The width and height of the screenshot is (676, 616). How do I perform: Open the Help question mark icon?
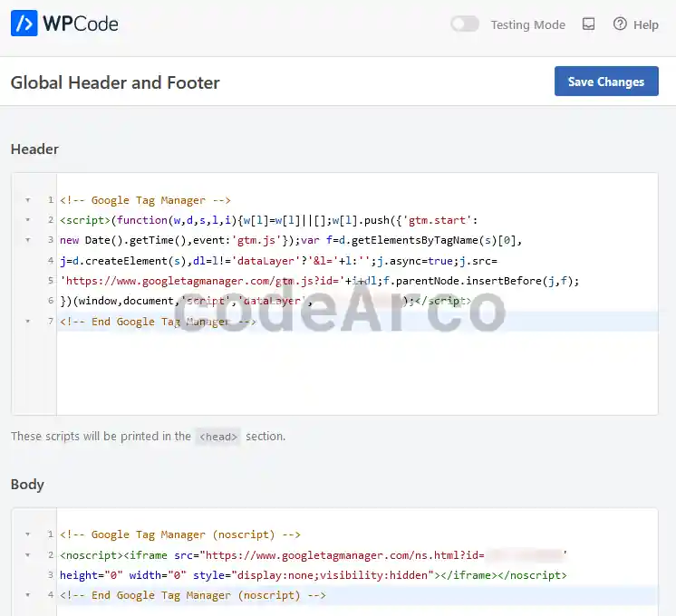point(620,24)
